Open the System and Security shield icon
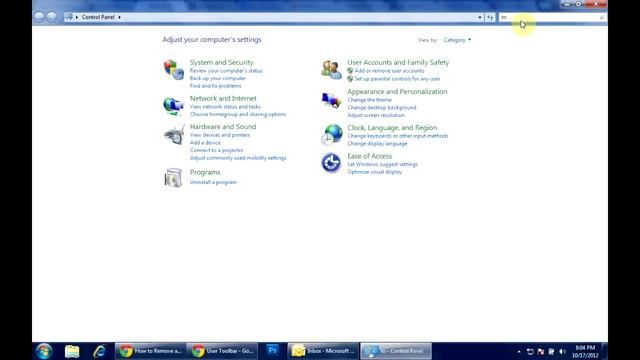This screenshot has height=360, width=640. click(173, 70)
